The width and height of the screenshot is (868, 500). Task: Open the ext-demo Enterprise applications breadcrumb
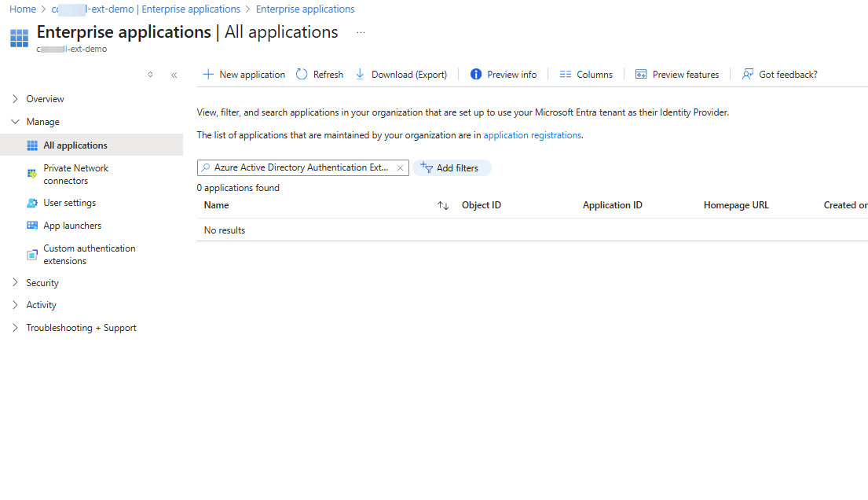coord(145,9)
